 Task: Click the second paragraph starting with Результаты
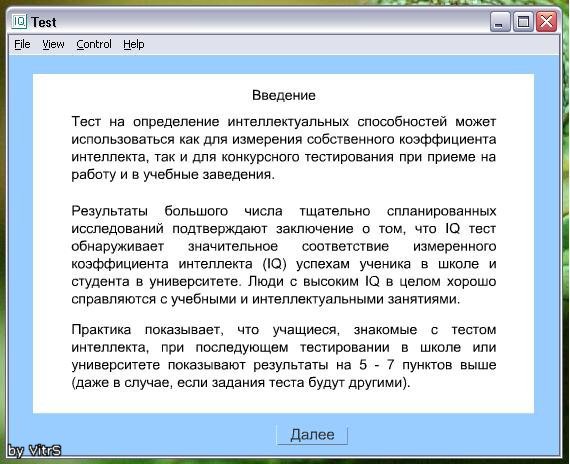coord(284,255)
